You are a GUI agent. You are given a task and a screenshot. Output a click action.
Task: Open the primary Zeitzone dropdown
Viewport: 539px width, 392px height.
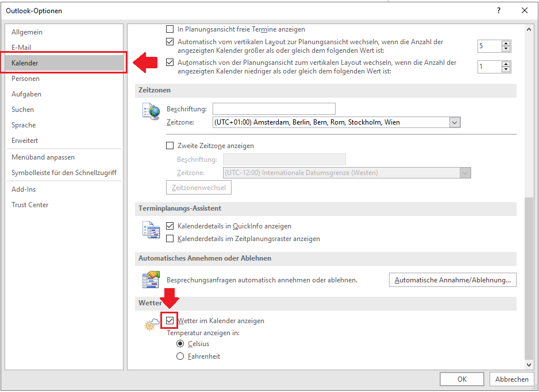[455, 123]
